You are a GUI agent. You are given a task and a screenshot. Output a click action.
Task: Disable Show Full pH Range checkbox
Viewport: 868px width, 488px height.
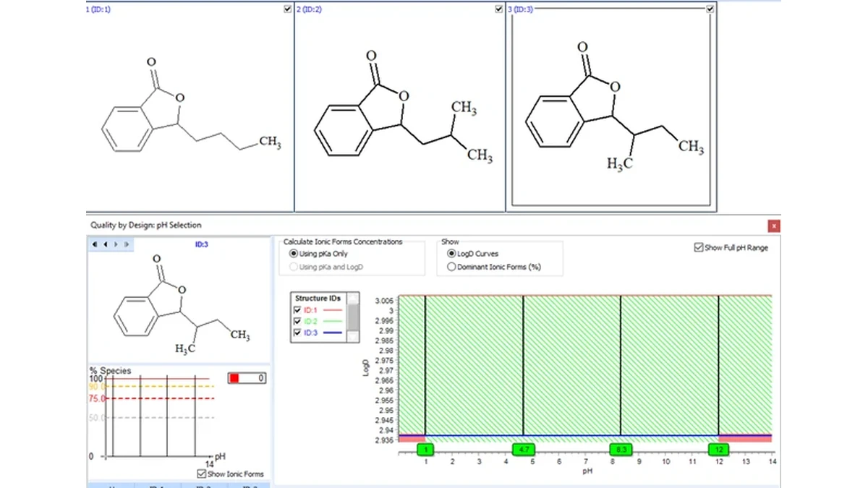click(x=698, y=248)
